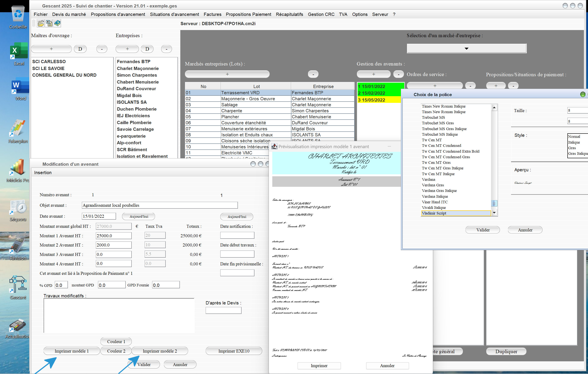
Task: Click the open file folder toolbar icon
Action: point(41,23)
